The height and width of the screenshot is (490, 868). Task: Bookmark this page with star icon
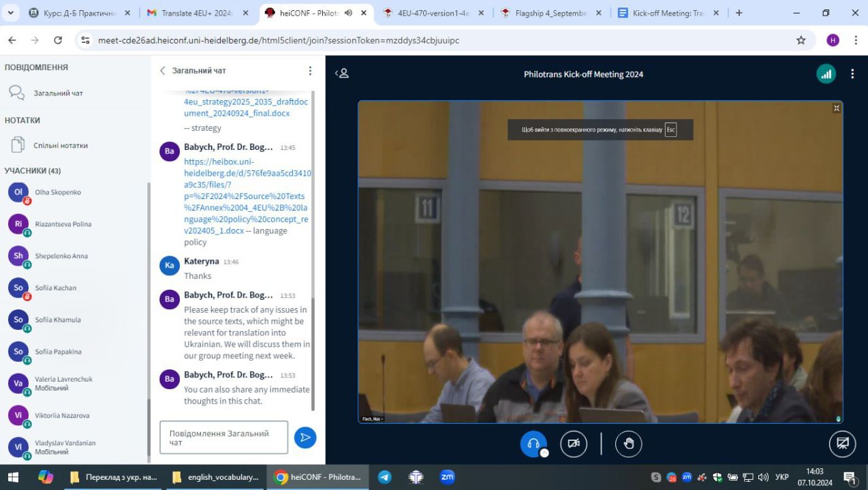pos(801,40)
